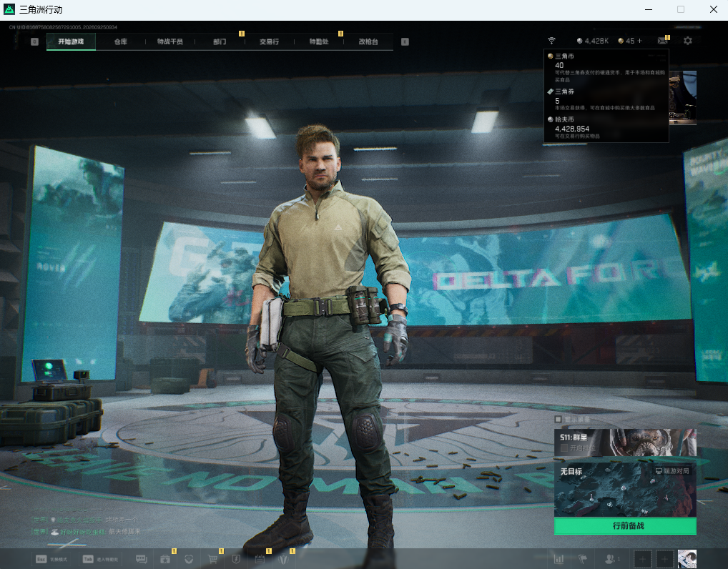Click the 端游对局 mode selector
728x569 pixels.
[x=672, y=471]
